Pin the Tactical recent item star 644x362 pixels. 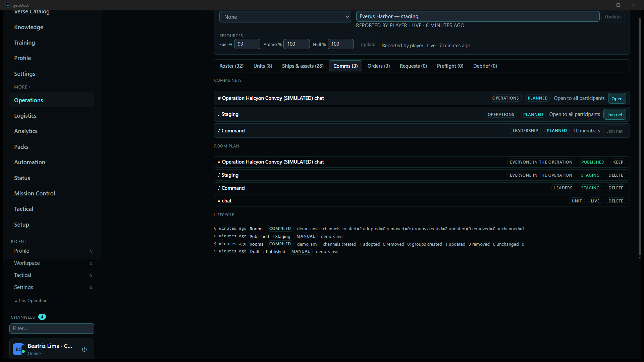91,276
